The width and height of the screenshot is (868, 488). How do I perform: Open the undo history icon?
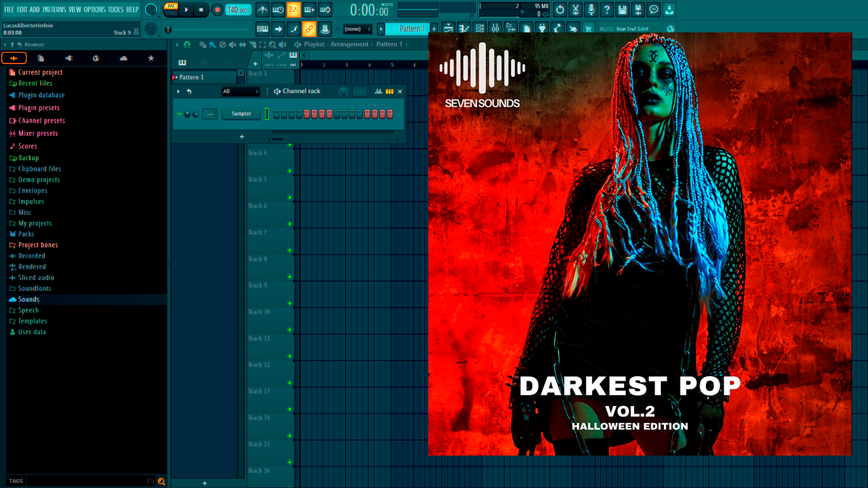pos(560,10)
